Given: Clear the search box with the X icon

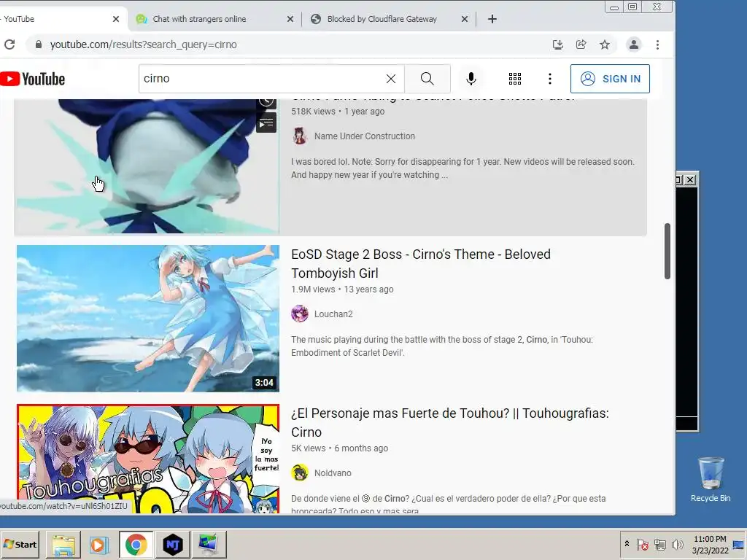Looking at the screenshot, I should (x=391, y=79).
